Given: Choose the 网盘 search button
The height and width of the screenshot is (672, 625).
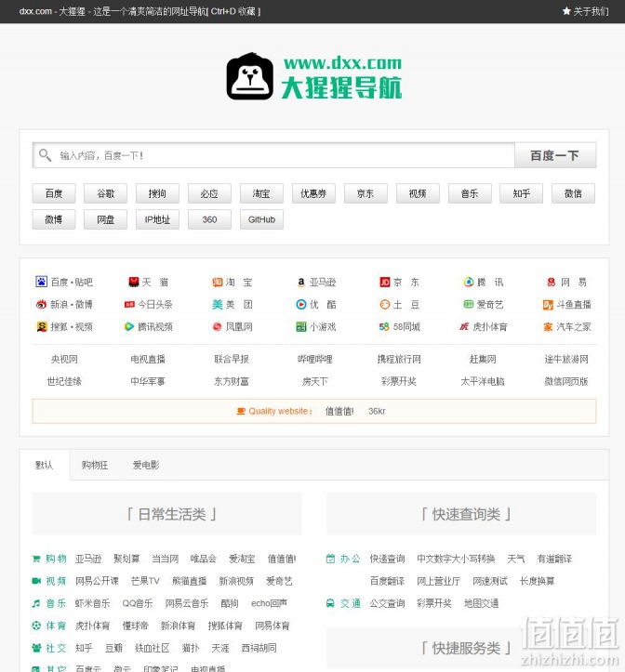Looking at the screenshot, I should coord(105,219).
